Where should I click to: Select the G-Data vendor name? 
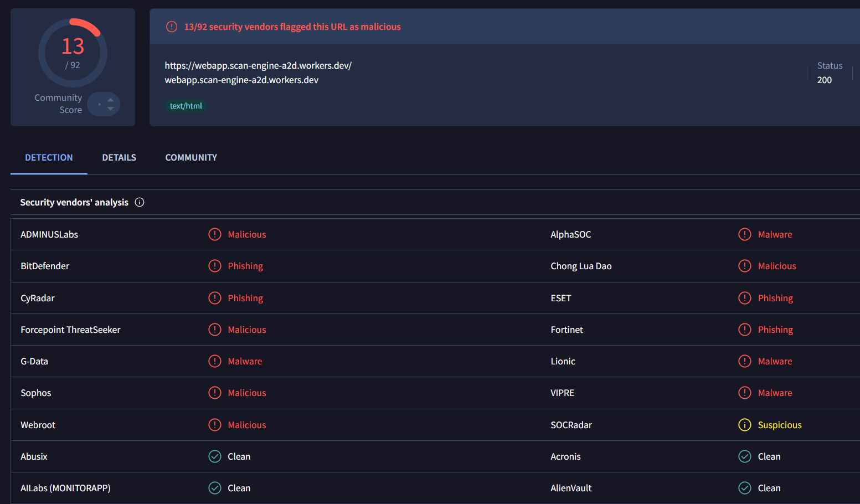(34, 361)
